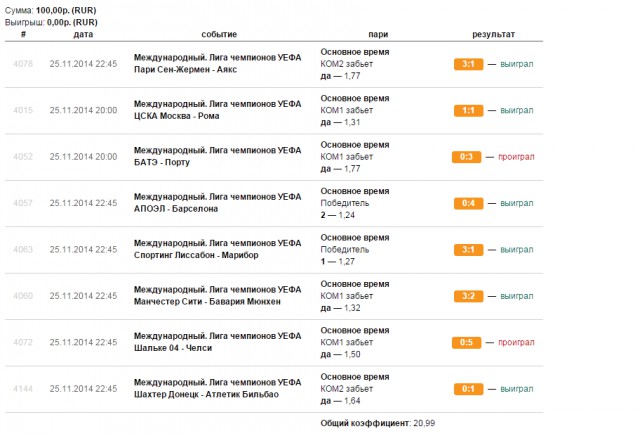
Task: Click the 3:1 score badge for Пари Сен-Жермен - Аякс
Action: click(x=468, y=64)
